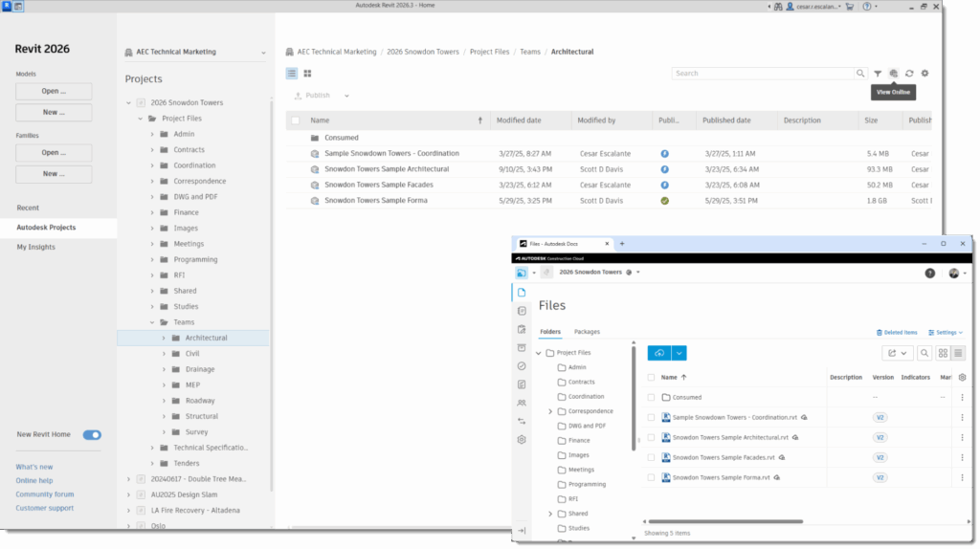Switch to the Packages tab
The image size is (980, 549).
[x=587, y=332]
